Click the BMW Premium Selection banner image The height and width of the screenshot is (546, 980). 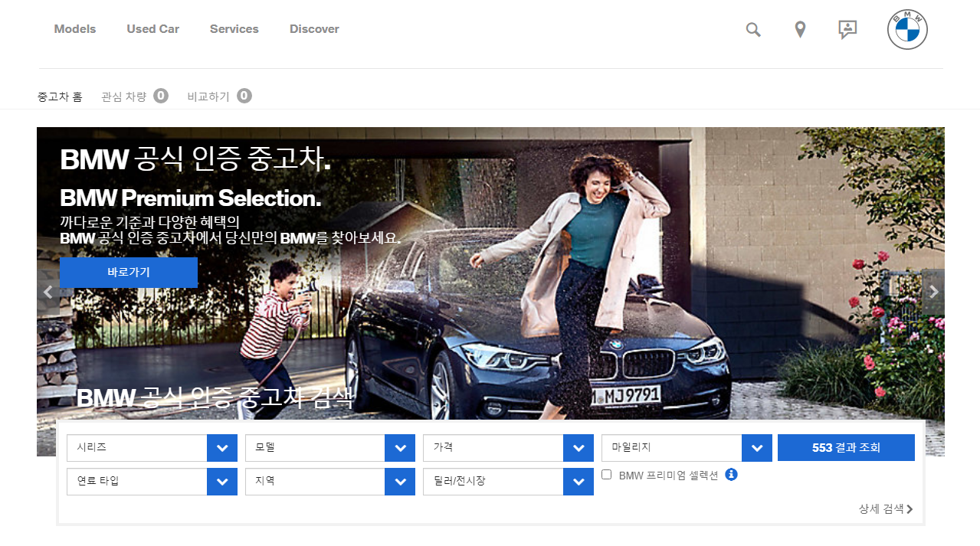490,291
